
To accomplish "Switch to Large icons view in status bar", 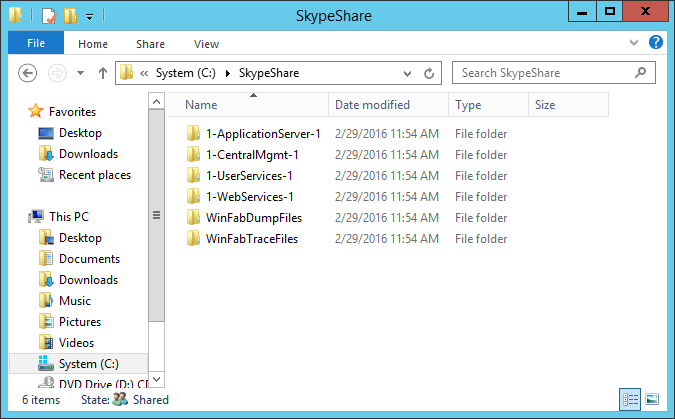I will [652, 400].
